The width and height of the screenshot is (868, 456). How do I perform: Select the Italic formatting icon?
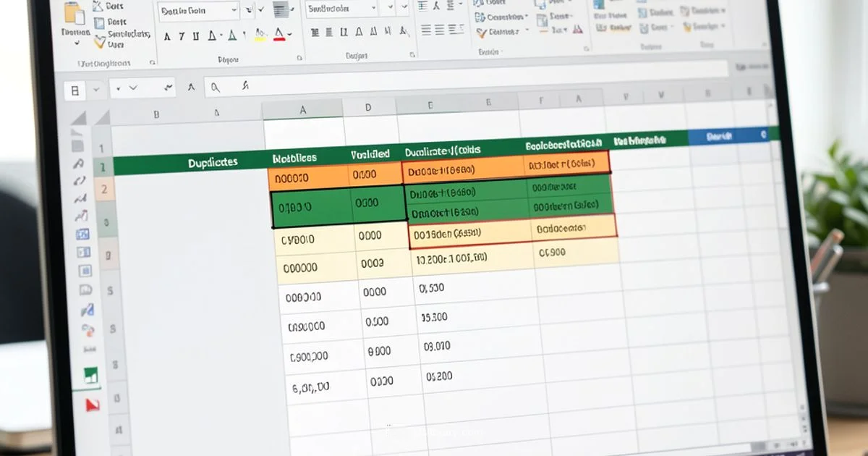pos(182,35)
